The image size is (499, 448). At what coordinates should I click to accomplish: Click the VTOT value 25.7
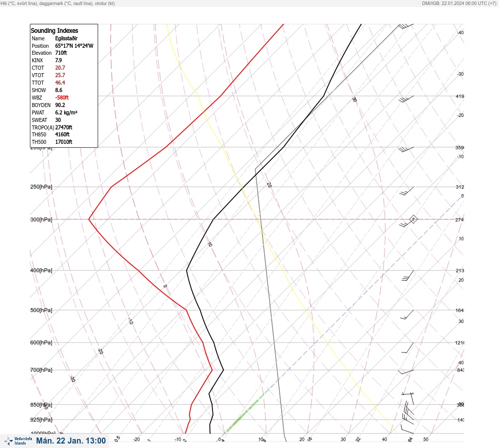coord(60,75)
